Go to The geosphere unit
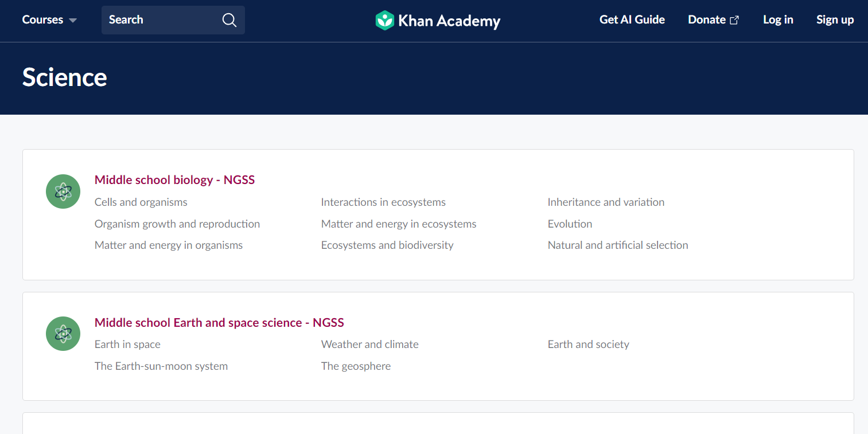 pos(356,366)
